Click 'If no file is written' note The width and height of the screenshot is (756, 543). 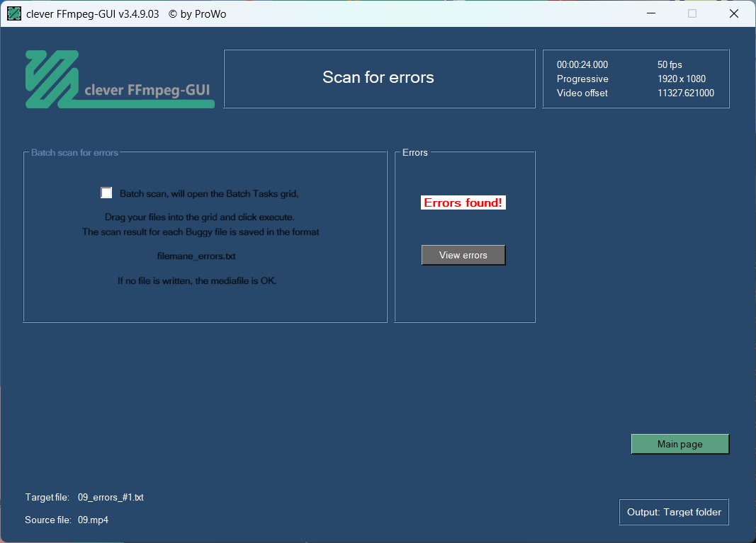(x=197, y=280)
